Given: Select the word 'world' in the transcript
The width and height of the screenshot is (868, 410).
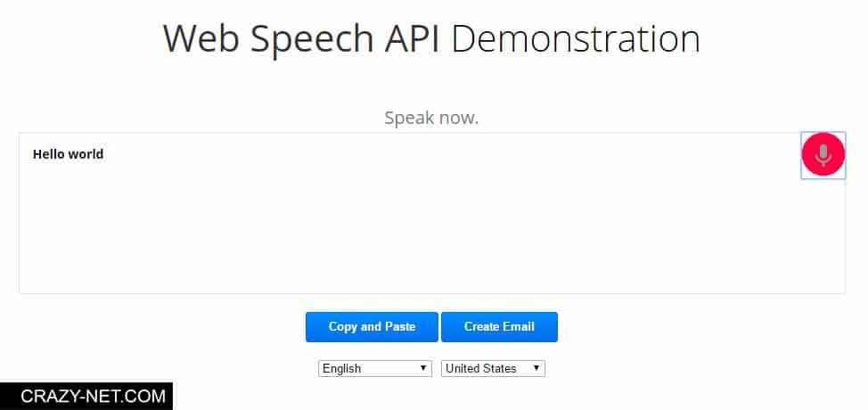Looking at the screenshot, I should (86, 154).
